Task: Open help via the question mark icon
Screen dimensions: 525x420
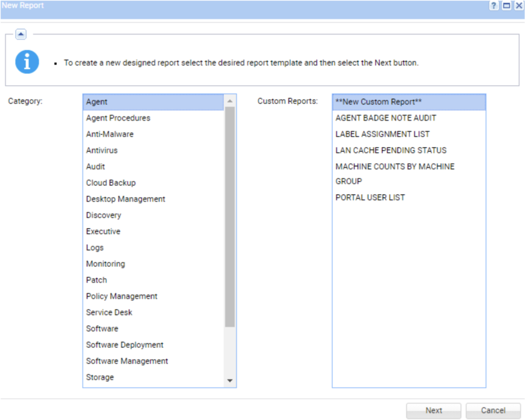Action: [x=494, y=6]
